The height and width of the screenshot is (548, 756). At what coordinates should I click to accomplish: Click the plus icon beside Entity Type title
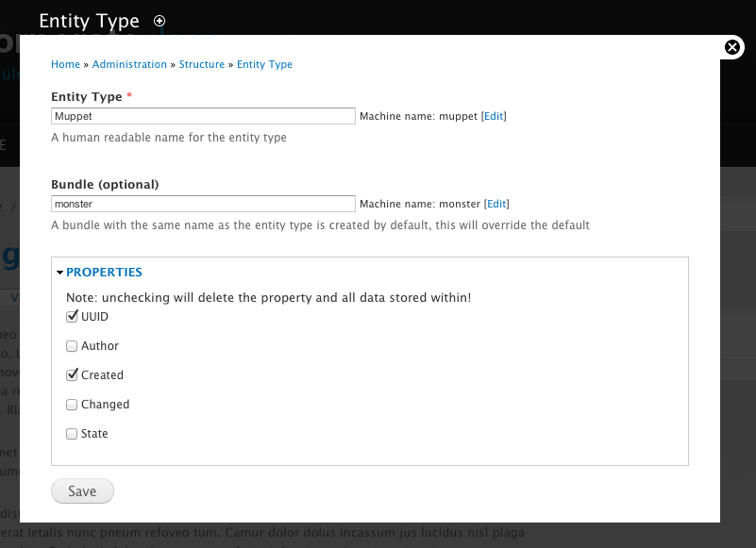click(160, 21)
